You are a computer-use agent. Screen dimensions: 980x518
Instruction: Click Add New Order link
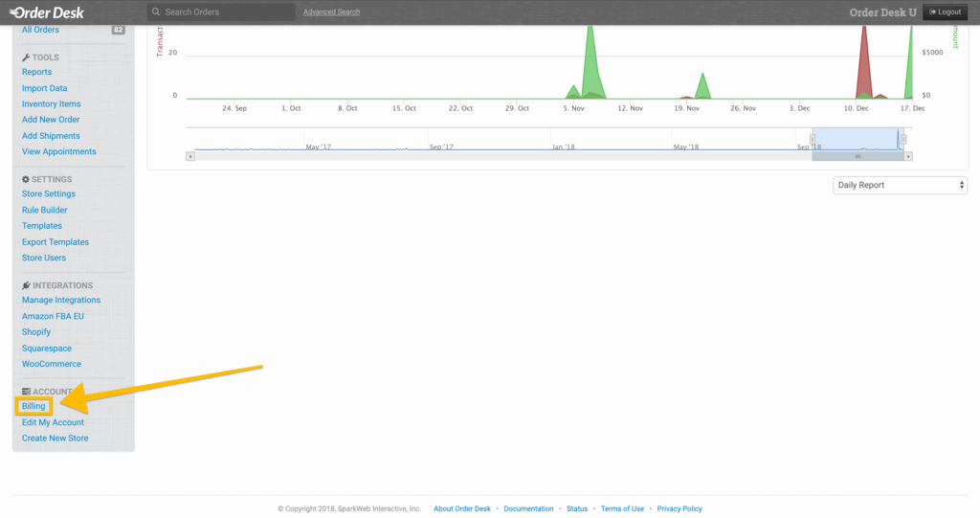pos(51,120)
